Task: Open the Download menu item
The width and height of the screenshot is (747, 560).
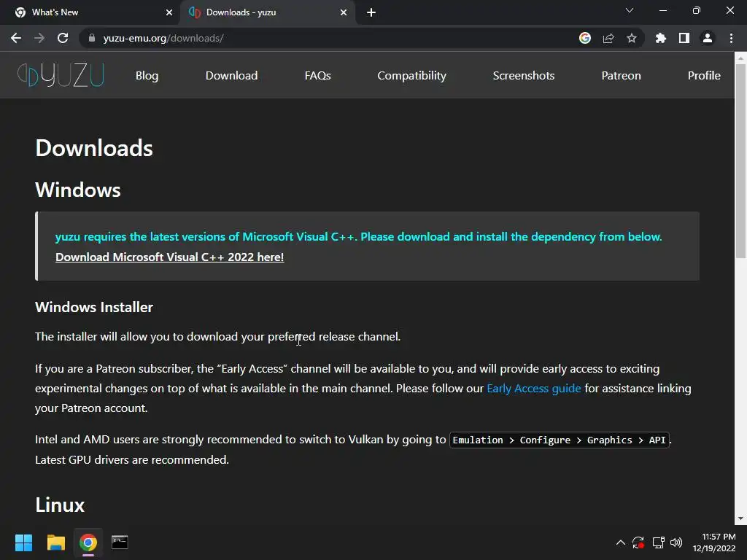Action: point(231,75)
